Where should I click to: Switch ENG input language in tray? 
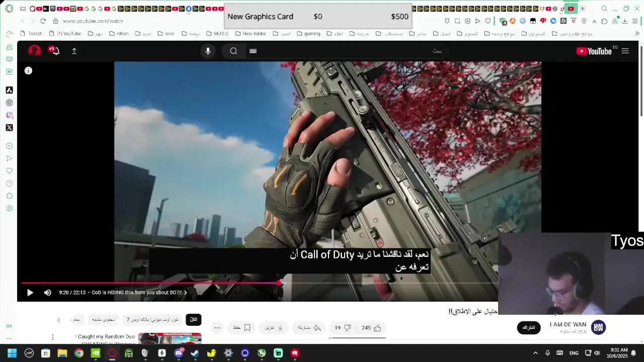pos(574,353)
